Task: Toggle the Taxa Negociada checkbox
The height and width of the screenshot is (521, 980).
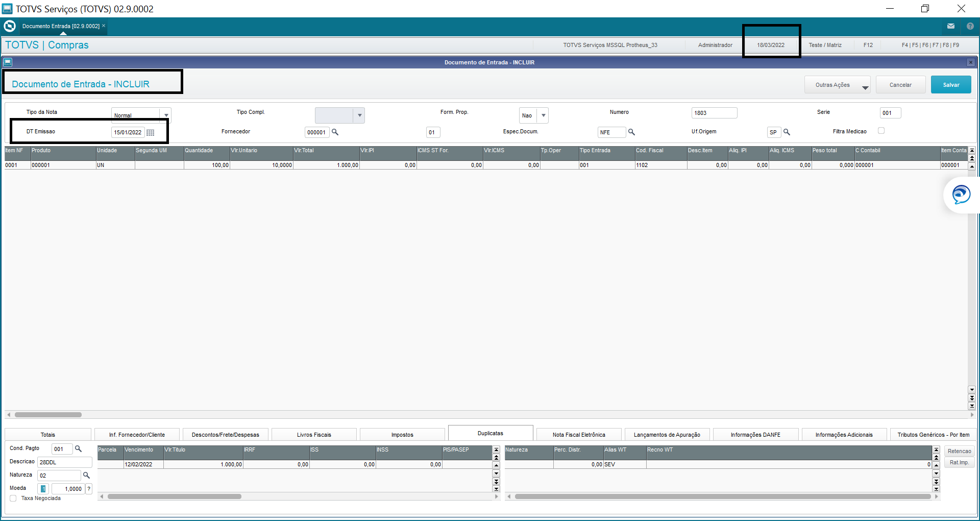Action: coord(13,499)
